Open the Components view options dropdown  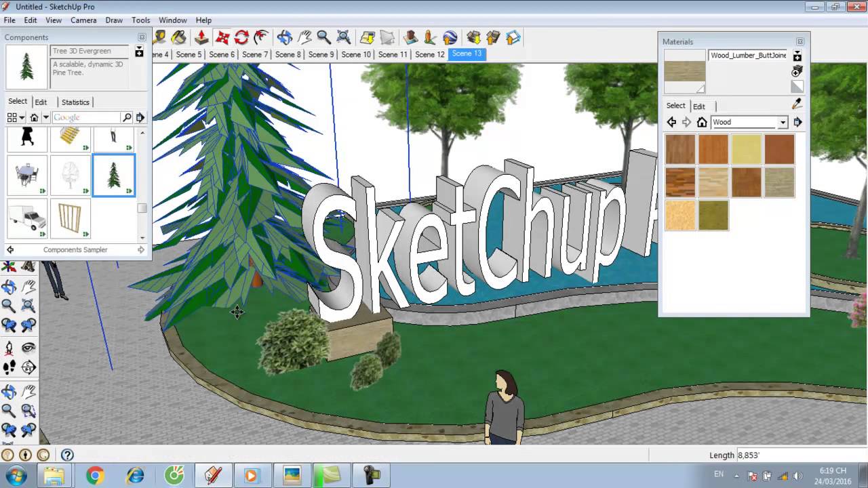(x=15, y=117)
